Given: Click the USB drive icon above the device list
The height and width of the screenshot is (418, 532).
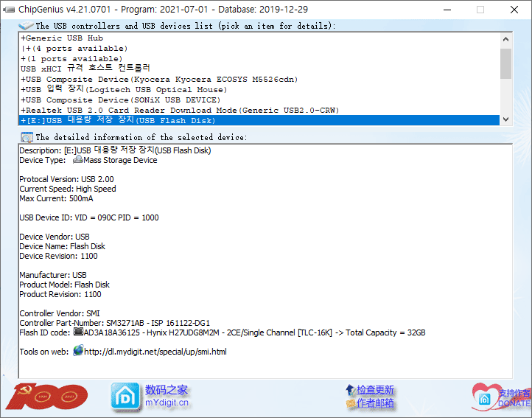Looking at the screenshot, I should [x=26, y=26].
